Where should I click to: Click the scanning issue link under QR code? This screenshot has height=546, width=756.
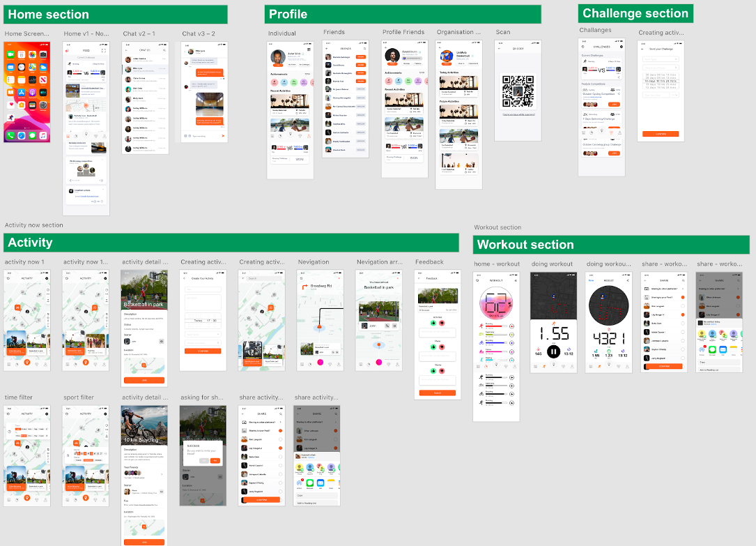[x=519, y=114]
